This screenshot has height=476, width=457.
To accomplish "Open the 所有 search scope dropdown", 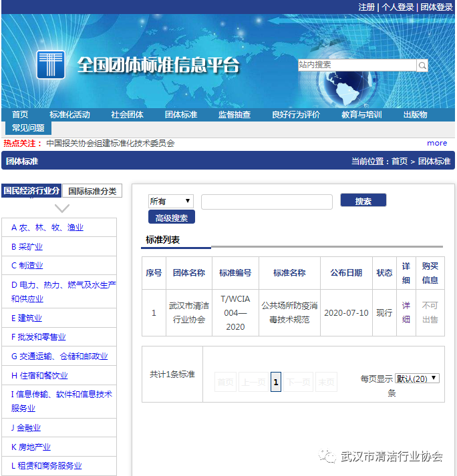I will tap(171, 201).
